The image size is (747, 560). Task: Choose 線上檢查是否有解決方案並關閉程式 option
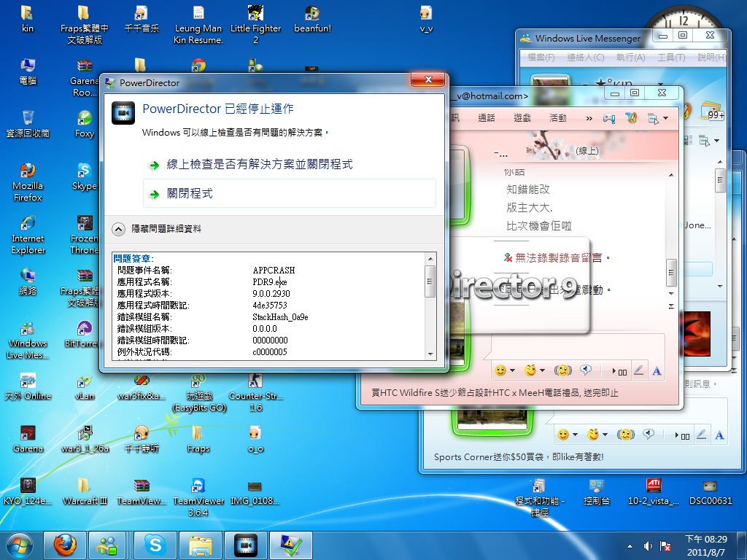(x=259, y=165)
